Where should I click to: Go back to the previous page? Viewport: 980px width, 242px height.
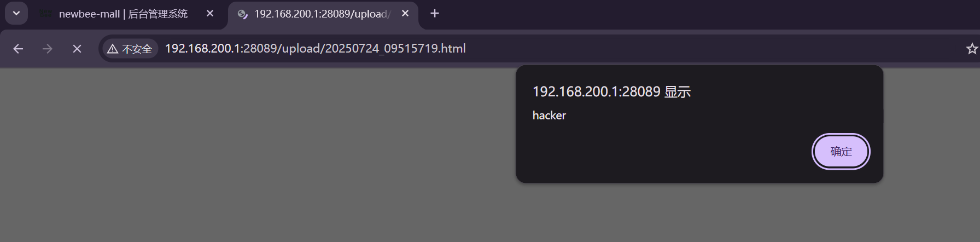point(18,49)
